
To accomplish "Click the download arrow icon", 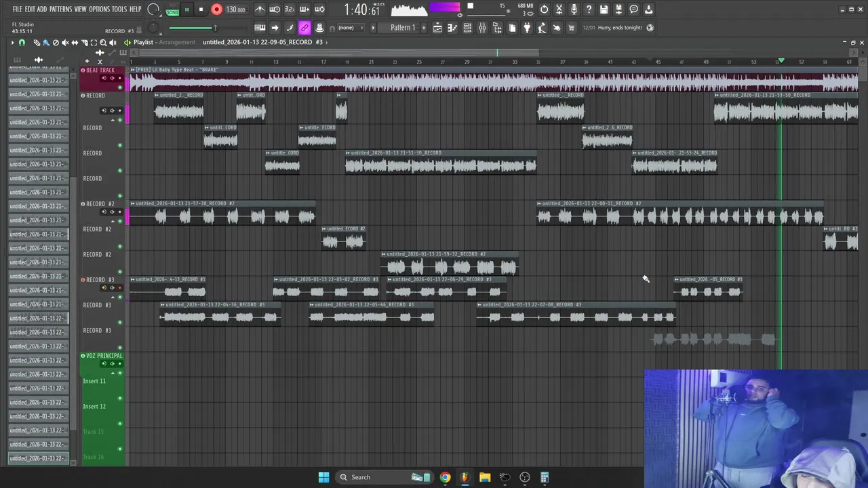I will click(648, 9).
